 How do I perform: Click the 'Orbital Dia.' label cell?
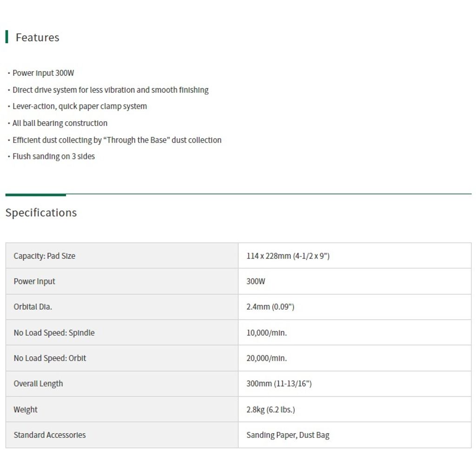pyautogui.click(x=33, y=307)
